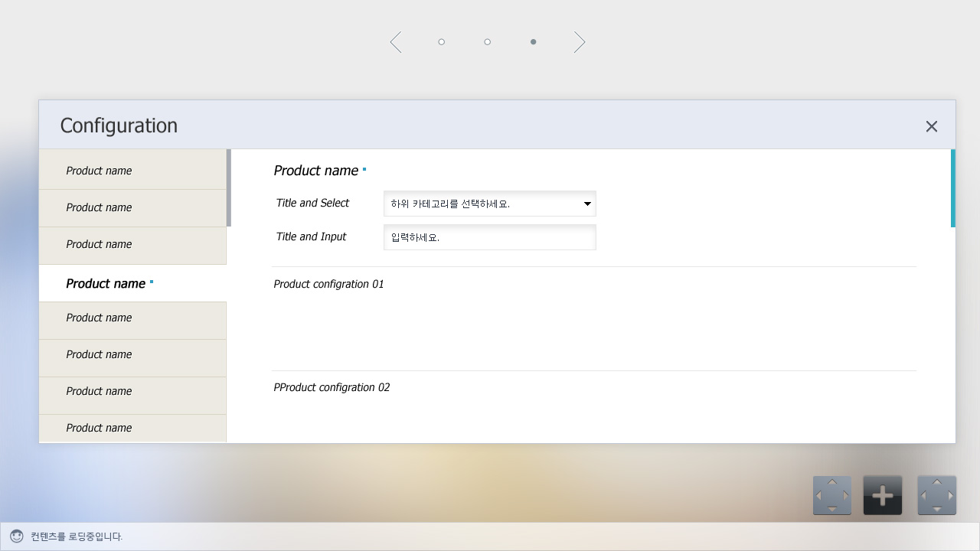Click the Product name heading in content panel

[316, 171]
